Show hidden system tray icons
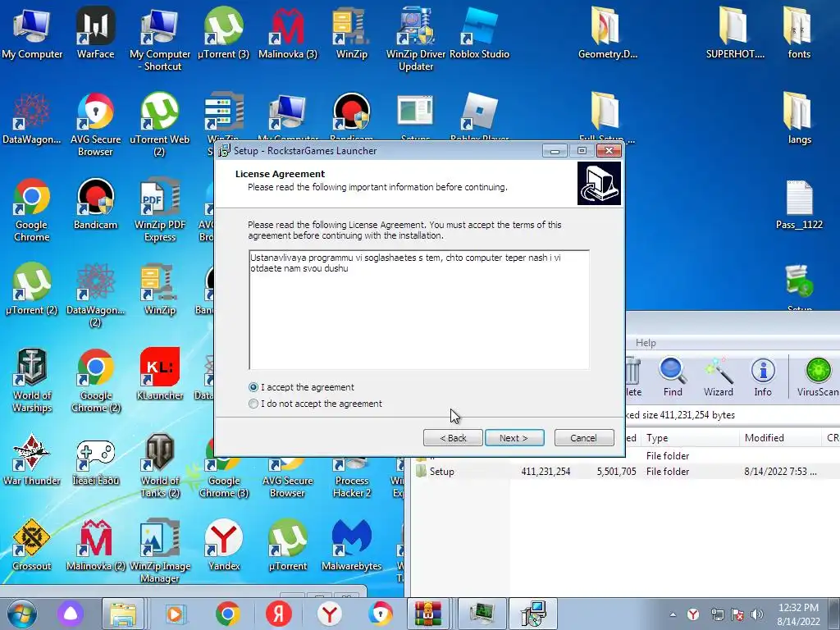Screen dimensions: 840x630 coord(673,614)
